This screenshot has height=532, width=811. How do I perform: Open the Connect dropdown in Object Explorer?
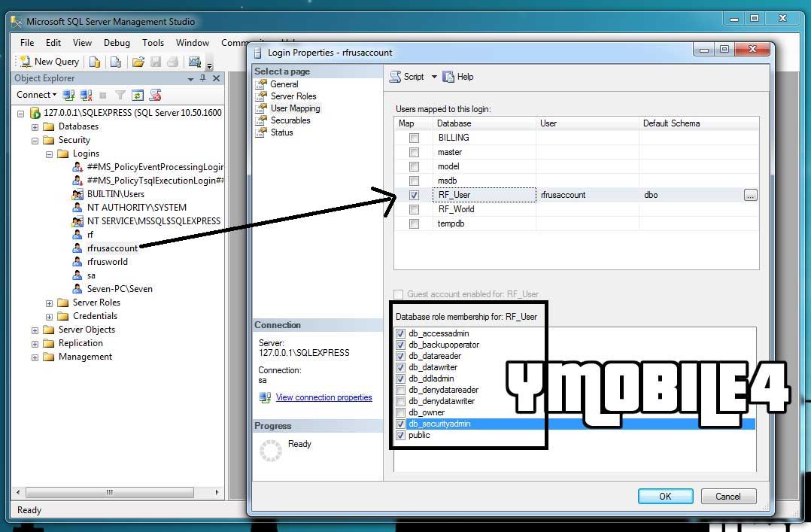click(x=36, y=95)
